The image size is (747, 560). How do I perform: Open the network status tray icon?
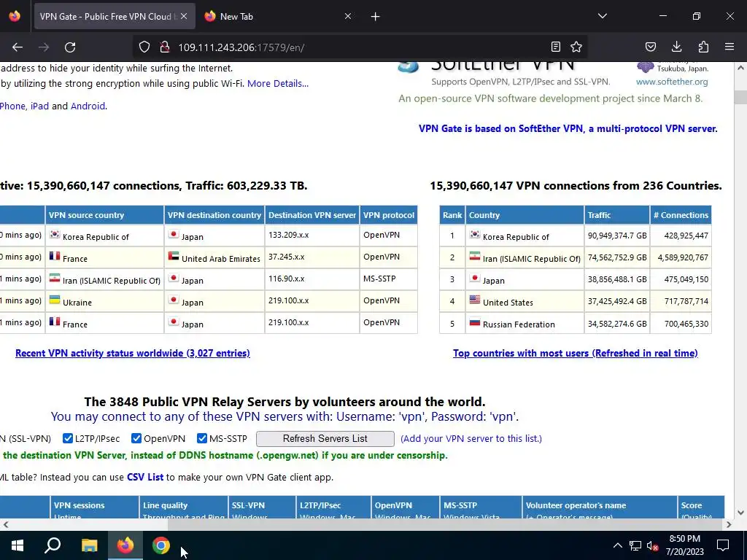[x=635, y=545]
